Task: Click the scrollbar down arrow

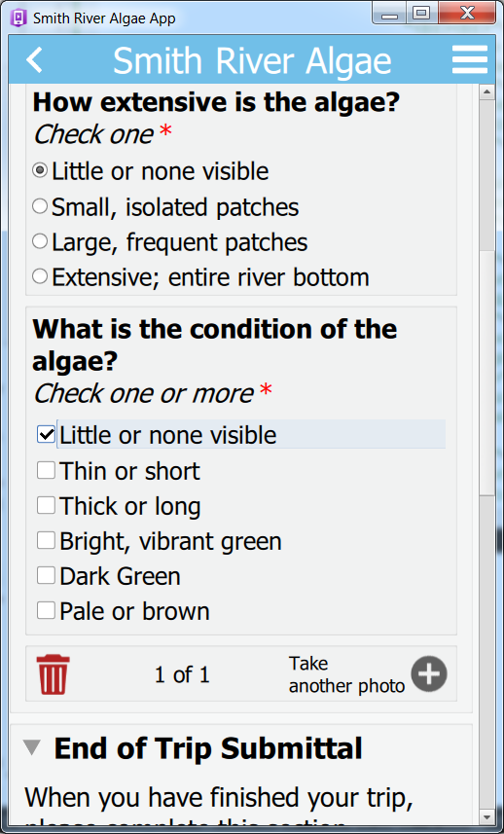Action: 487,816
